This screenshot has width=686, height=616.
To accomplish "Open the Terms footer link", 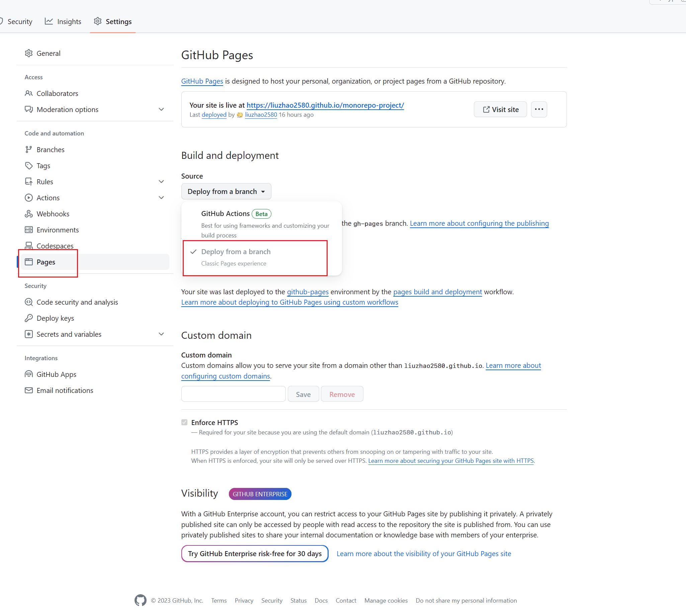I will (x=219, y=600).
